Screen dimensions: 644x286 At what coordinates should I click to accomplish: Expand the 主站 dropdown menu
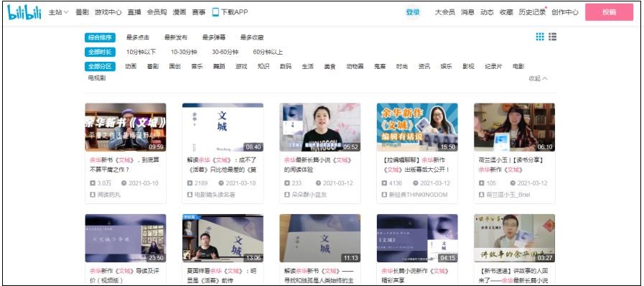click(x=58, y=12)
